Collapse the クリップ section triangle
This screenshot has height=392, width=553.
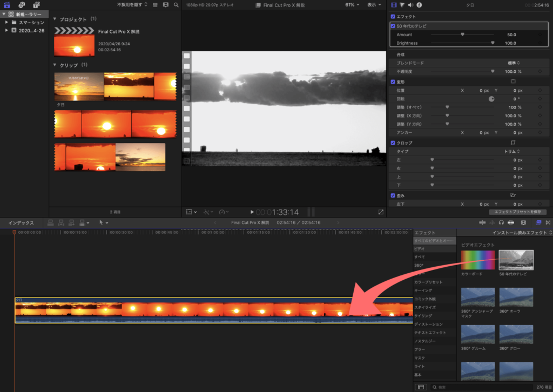pyautogui.click(x=55, y=65)
